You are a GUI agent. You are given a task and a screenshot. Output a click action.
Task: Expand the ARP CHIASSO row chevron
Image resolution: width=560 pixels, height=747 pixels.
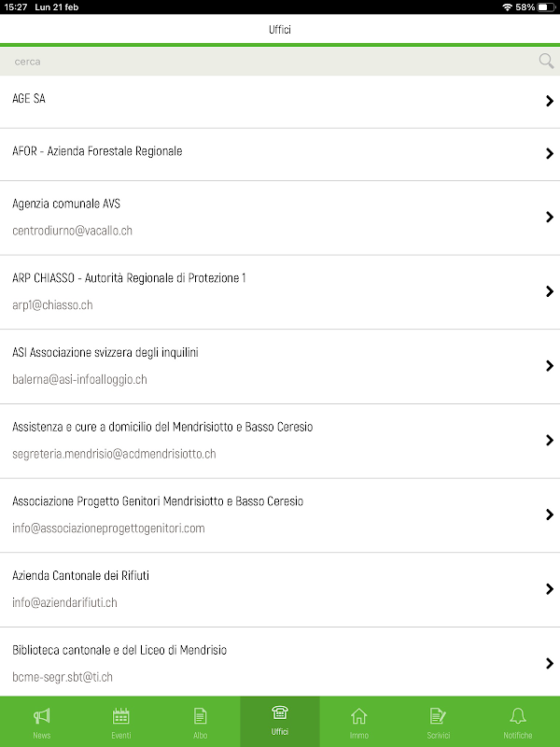(550, 291)
